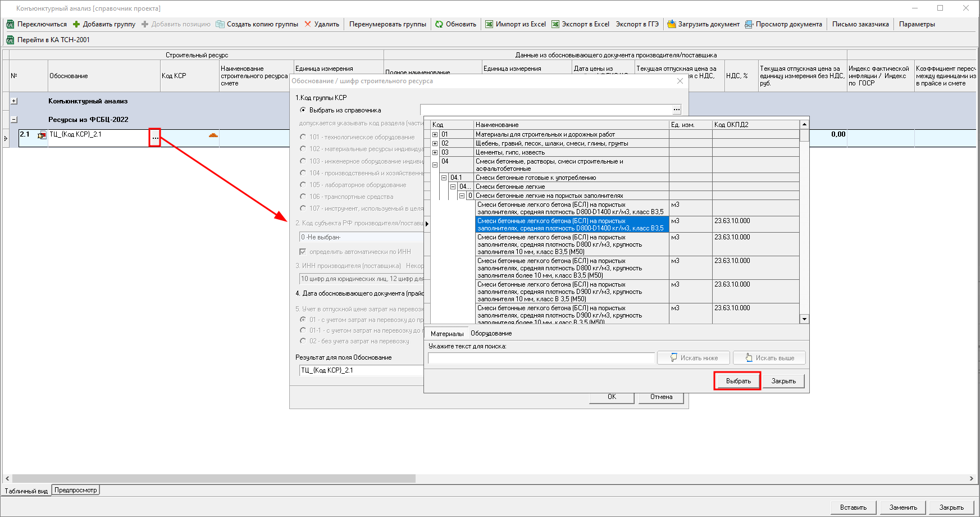Click the search text input field
Viewport: 980px width, 517px height.
pyautogui.click(x=541, y=358)
